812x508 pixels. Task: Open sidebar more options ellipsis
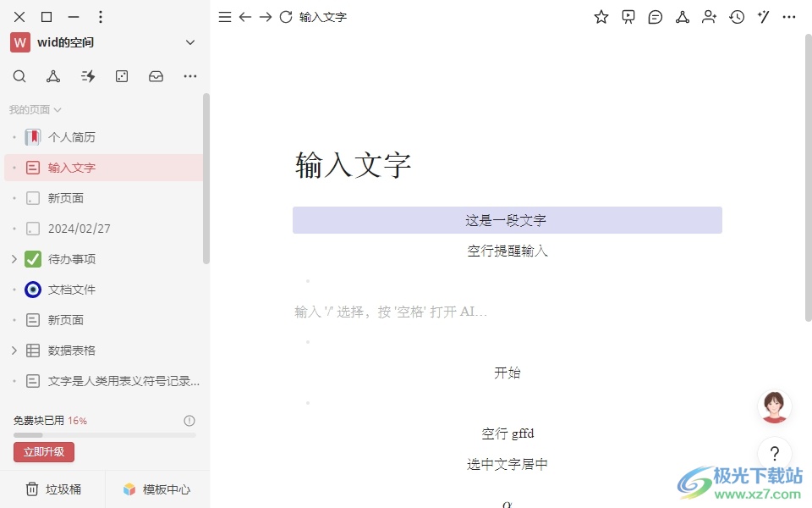coord(190,76)
